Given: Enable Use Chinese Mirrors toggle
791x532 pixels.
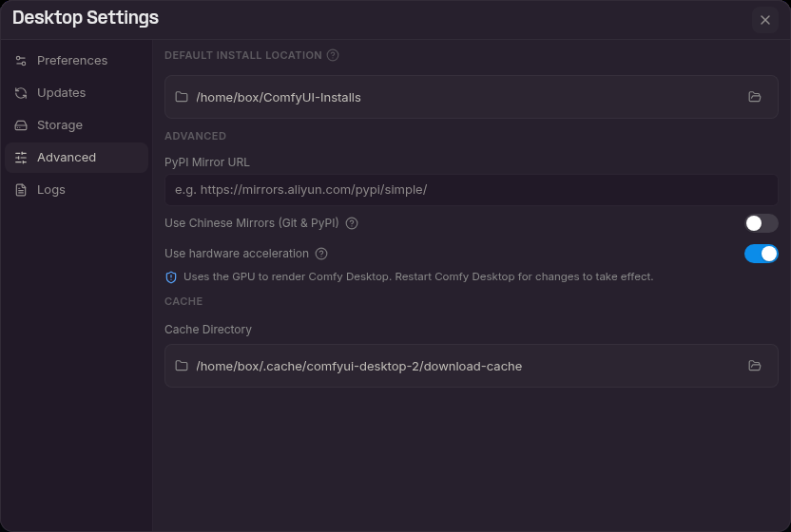Looking at the screenshot, I should pos(762,223).
